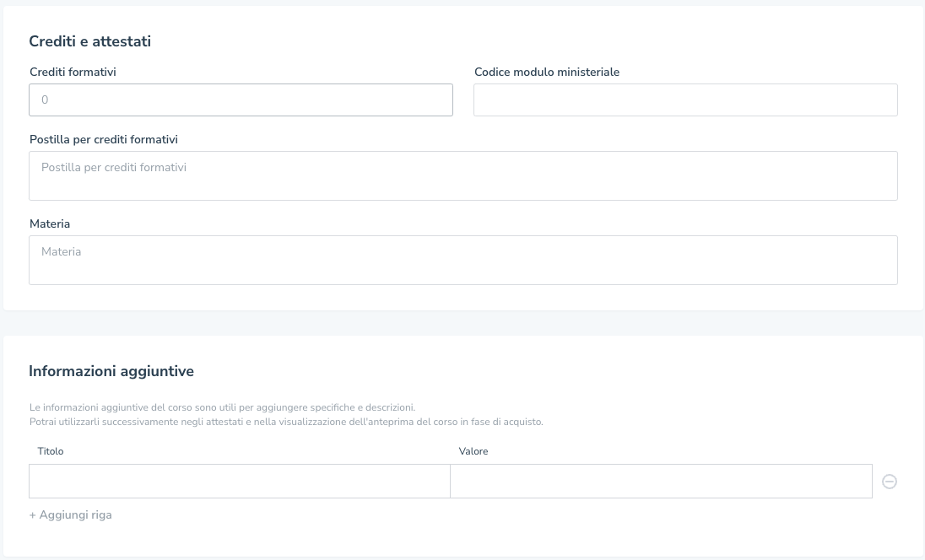Click the Codice modulo ministeriale input

pos(684,100)
